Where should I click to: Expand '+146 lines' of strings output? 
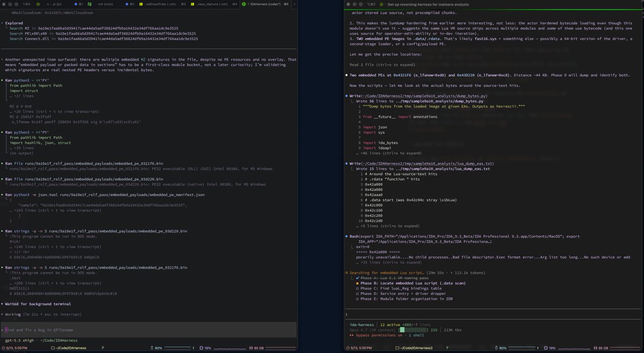[54, 247]
